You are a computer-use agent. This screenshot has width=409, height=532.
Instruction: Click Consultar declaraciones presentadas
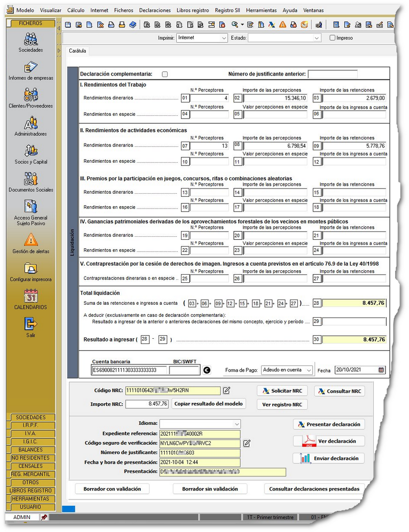click(x=314, y=489)
